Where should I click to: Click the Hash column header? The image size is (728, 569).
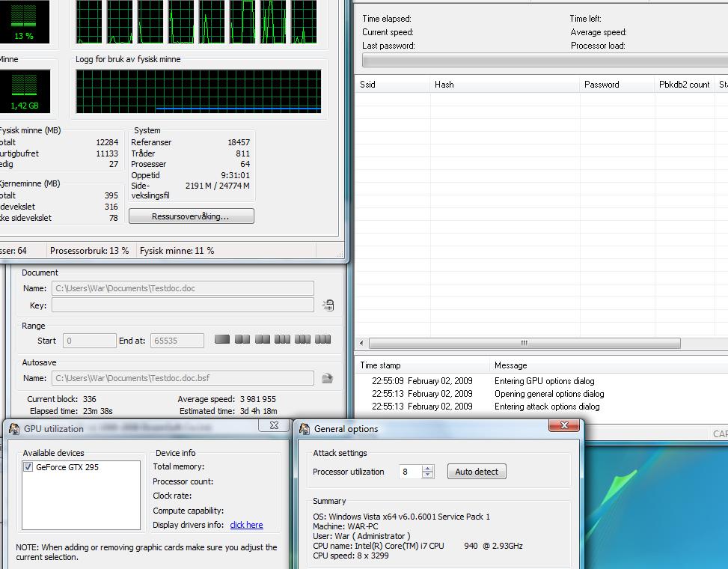[505, 85]
